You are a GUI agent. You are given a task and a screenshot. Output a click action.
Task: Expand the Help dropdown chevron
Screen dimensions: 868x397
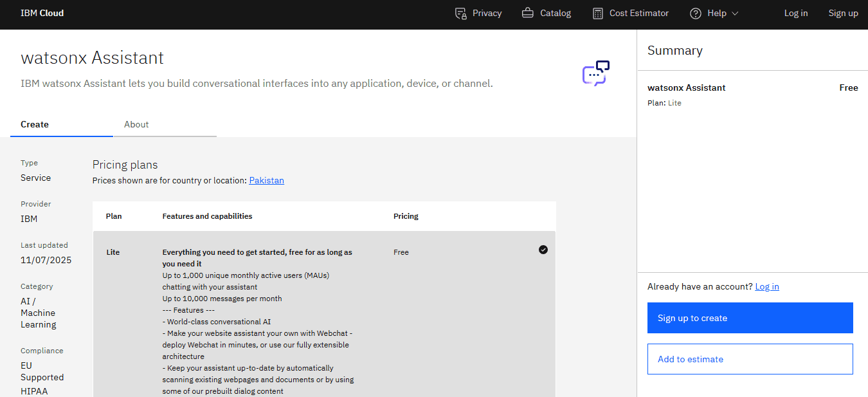tap(736, 14)
